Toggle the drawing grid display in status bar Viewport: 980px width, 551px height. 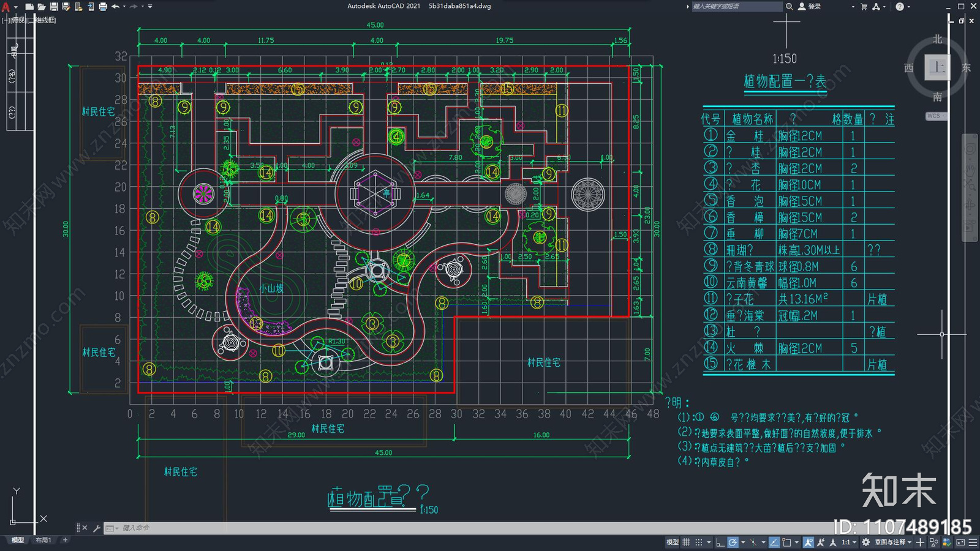click(x=686, y=542)
